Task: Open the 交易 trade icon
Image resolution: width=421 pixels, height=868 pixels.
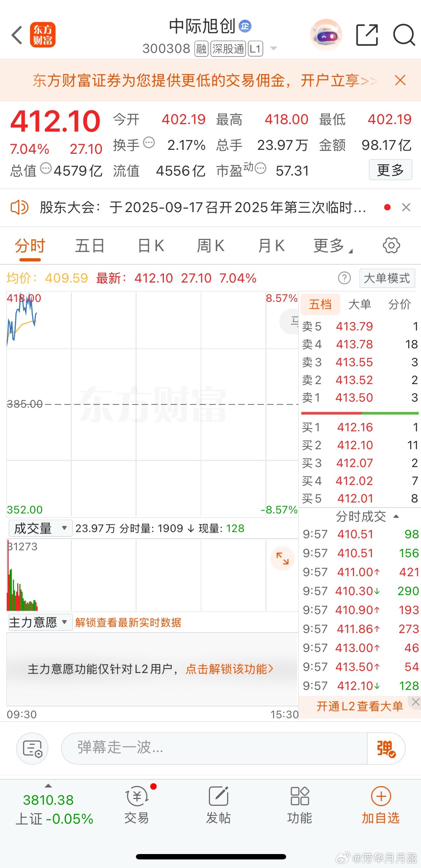Action: point(136,805)
